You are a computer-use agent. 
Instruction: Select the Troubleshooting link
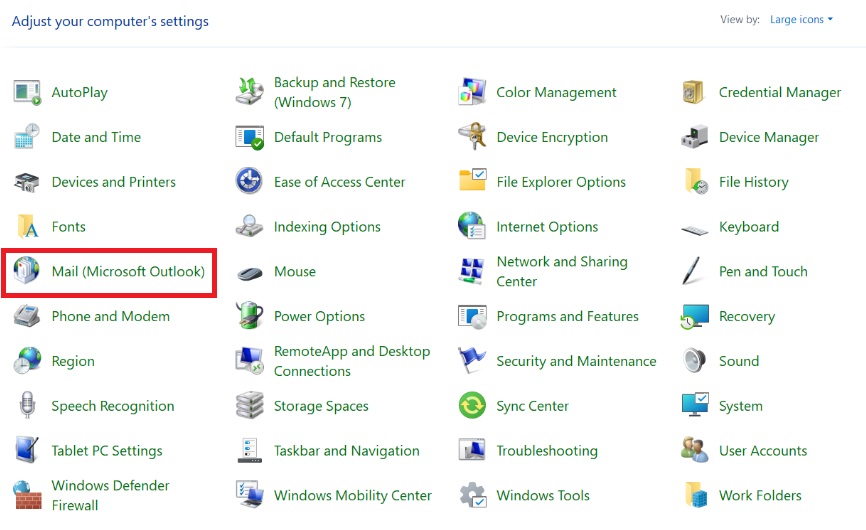pyautogui.click(x=546, y=452)
